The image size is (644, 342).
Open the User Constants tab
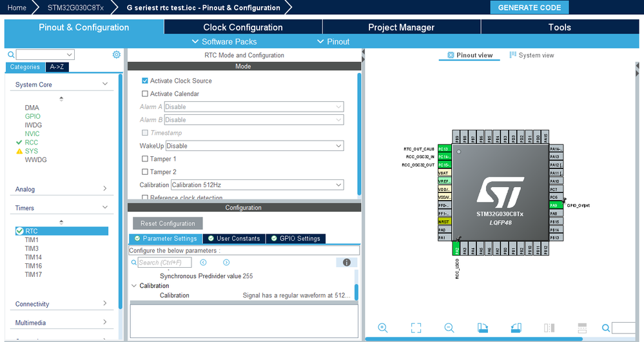point(234,238)
